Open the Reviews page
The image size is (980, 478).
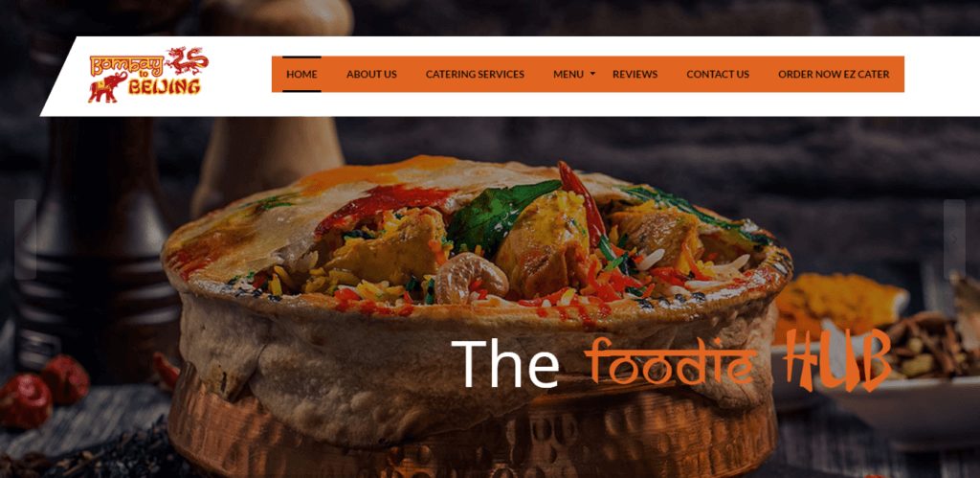tap(635, 74)
